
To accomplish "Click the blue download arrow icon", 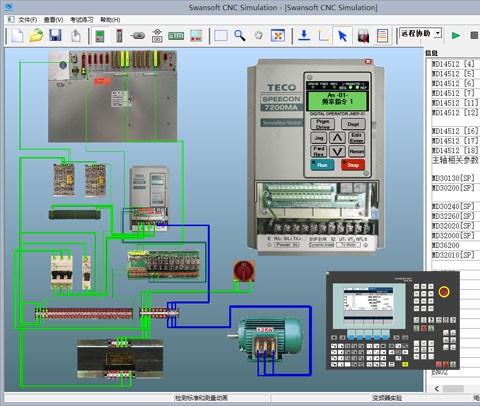I will tap(304, 35).
